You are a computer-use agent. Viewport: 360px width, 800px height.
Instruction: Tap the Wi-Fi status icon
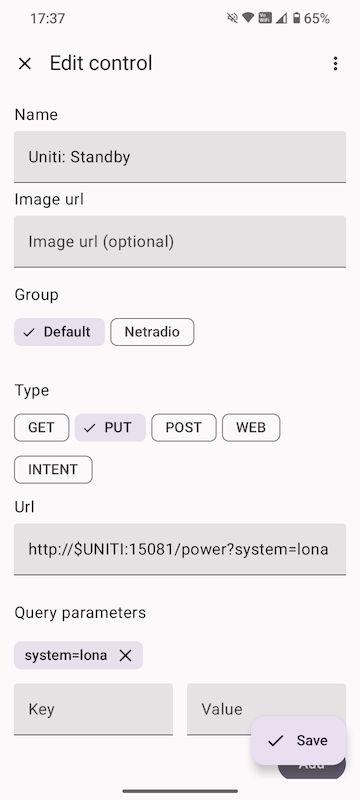[248, 18]
